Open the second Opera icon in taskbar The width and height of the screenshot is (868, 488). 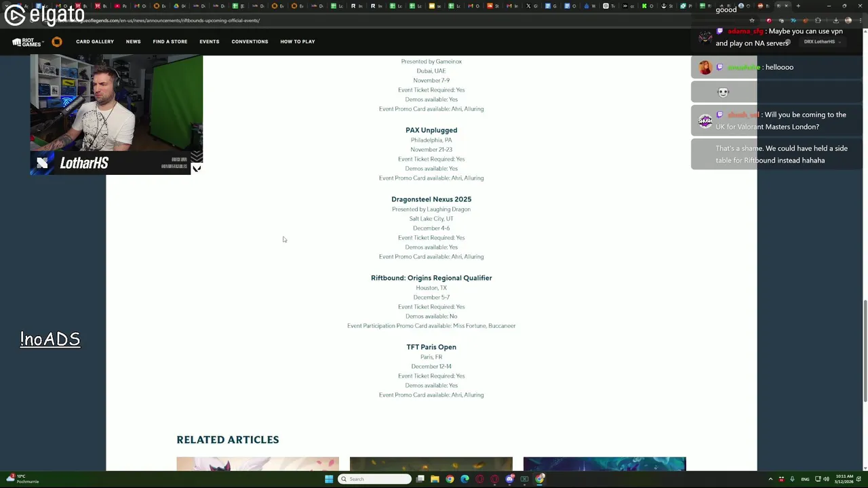(494, 479)
